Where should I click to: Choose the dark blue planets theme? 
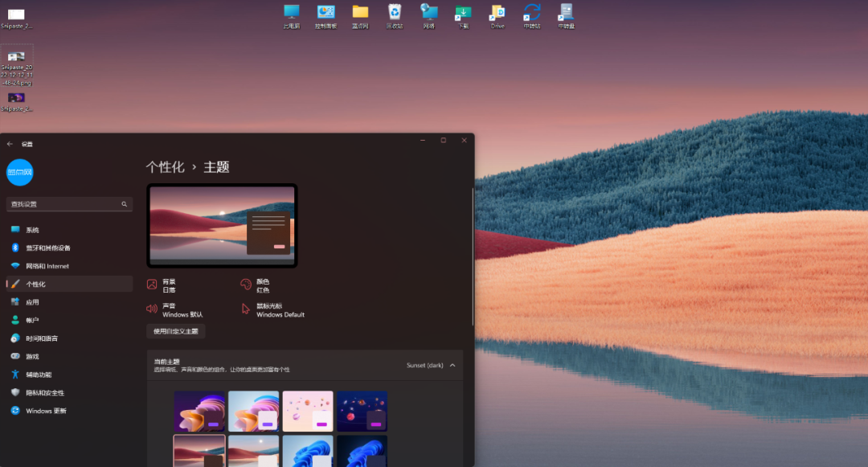pyautogui.click(x=362, y=411)
